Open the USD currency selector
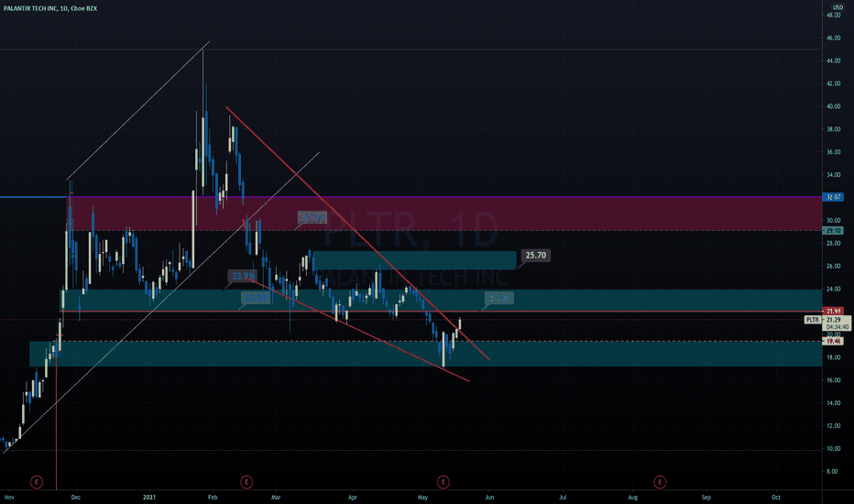Image resolution: width=854 pixels, height=504 pixels. (x=838, y=7)
